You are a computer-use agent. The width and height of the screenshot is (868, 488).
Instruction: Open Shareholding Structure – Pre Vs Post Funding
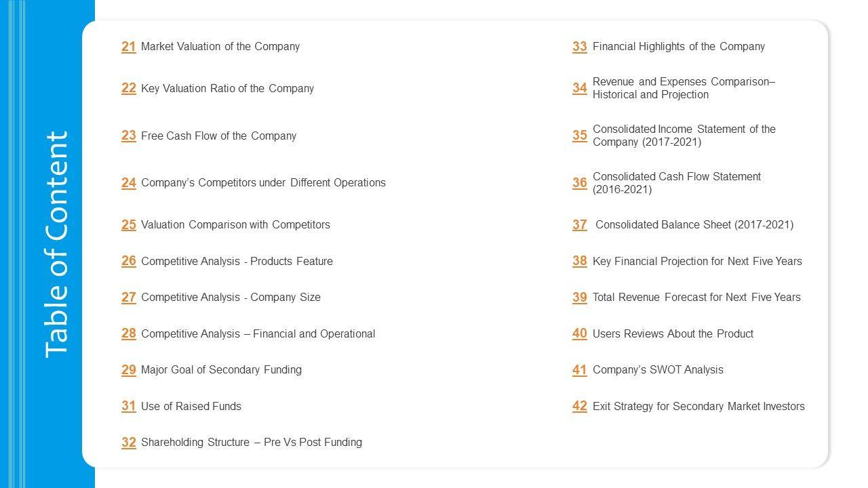coord(251,442)
